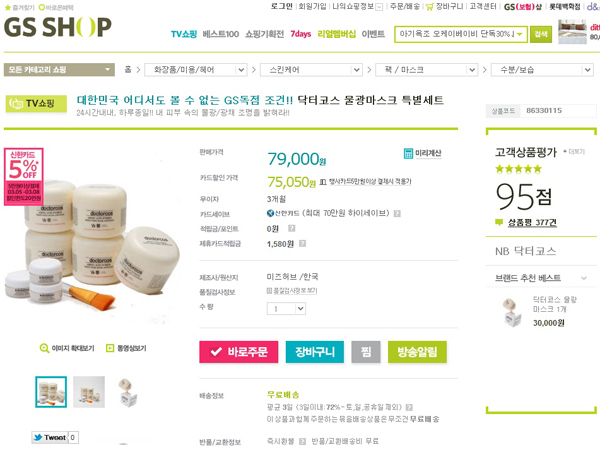Open image zoom via magnifier icon
600x469 pixels.
[x=44, y=348]
